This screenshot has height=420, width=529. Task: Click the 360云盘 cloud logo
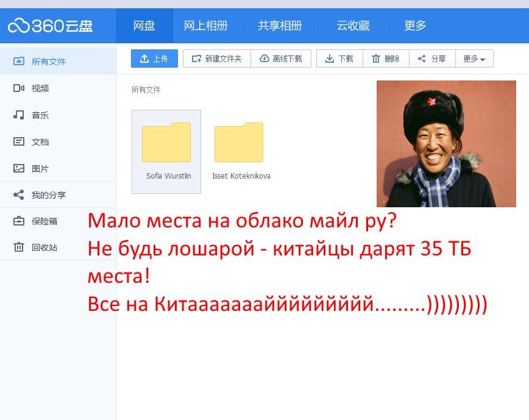click(50, 26)
